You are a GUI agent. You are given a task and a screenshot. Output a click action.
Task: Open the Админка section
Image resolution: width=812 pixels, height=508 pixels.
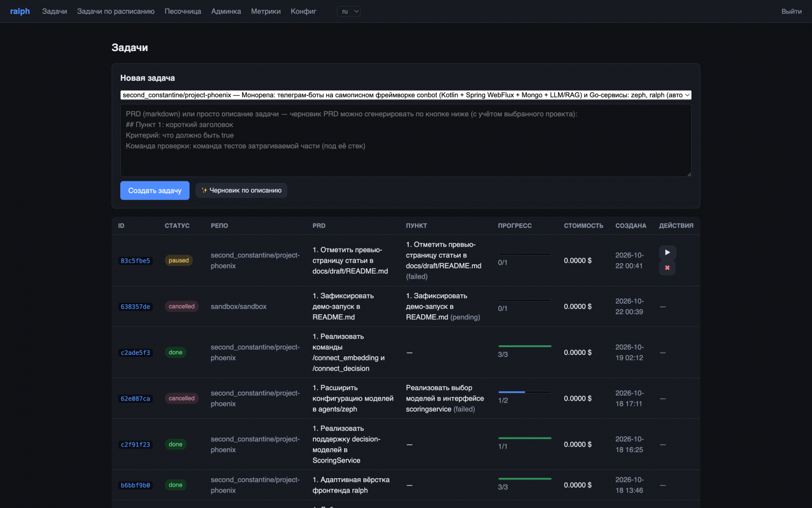(226, 11)
